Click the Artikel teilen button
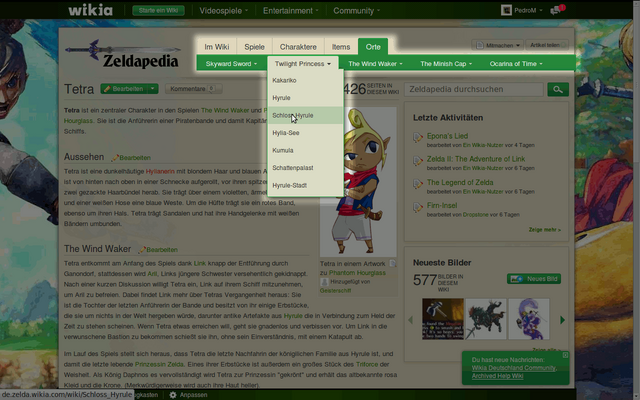 point(547,45)
